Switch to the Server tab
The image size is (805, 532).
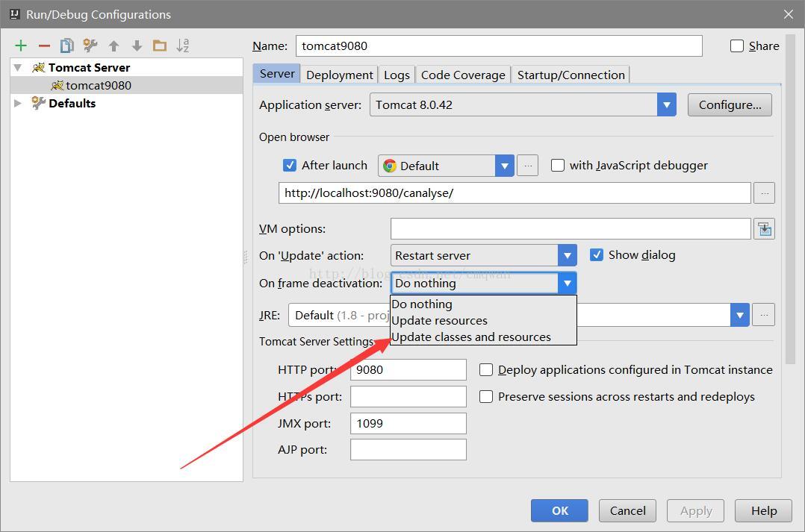pyautogui.click(x=277, y=74)
